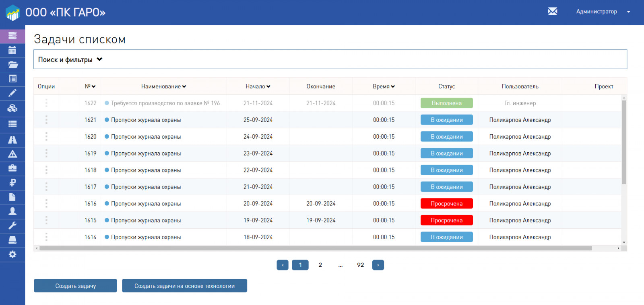Click В ожидании status of task 1617
This screenshot has width=644, height=305.
point(447,187)
